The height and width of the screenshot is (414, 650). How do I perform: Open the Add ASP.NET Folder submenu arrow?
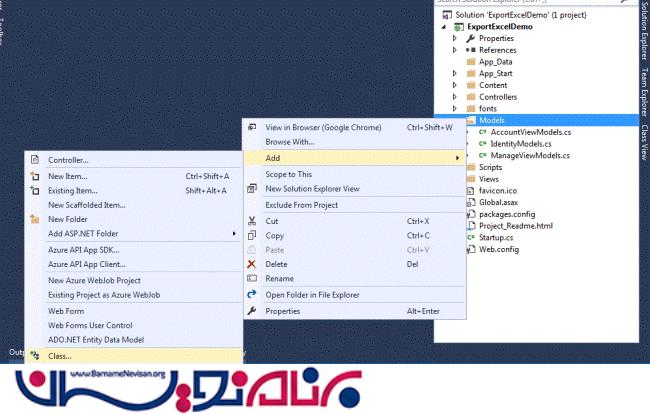pyautogui.click(x=234, y=234)
